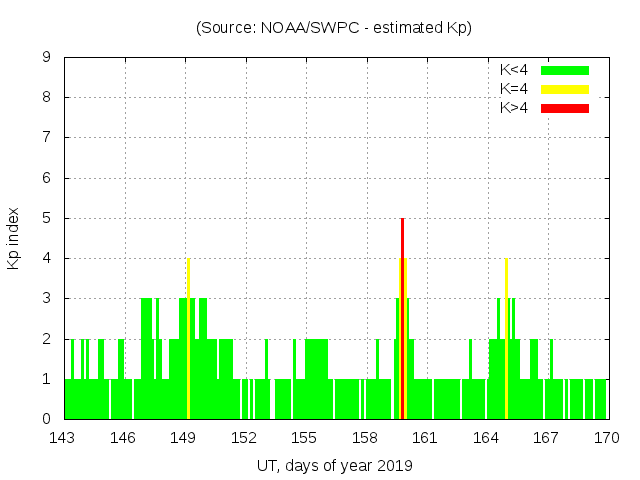Click the yellow K=4 legend swatch

coord(565,89)
